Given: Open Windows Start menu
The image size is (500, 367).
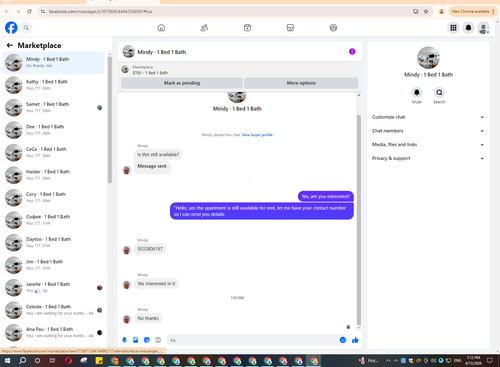Looking at the screenshot, I should [7, 361].
